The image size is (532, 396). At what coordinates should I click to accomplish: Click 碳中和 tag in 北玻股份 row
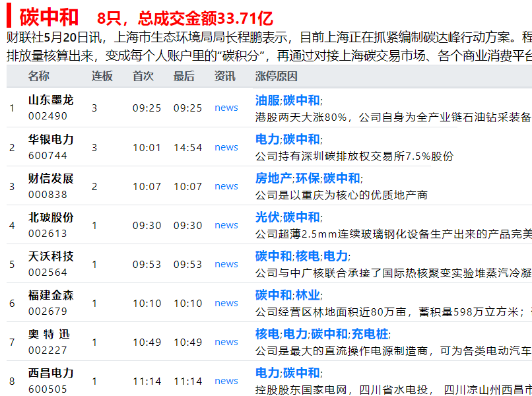[x=301, y=217]
